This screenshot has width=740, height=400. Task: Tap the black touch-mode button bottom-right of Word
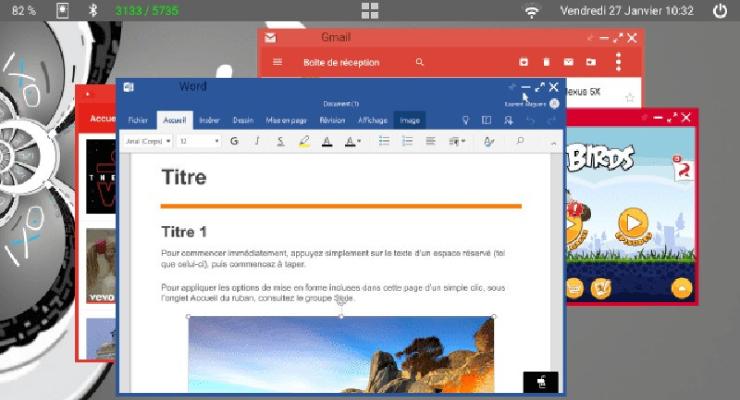tap(540, 382)
